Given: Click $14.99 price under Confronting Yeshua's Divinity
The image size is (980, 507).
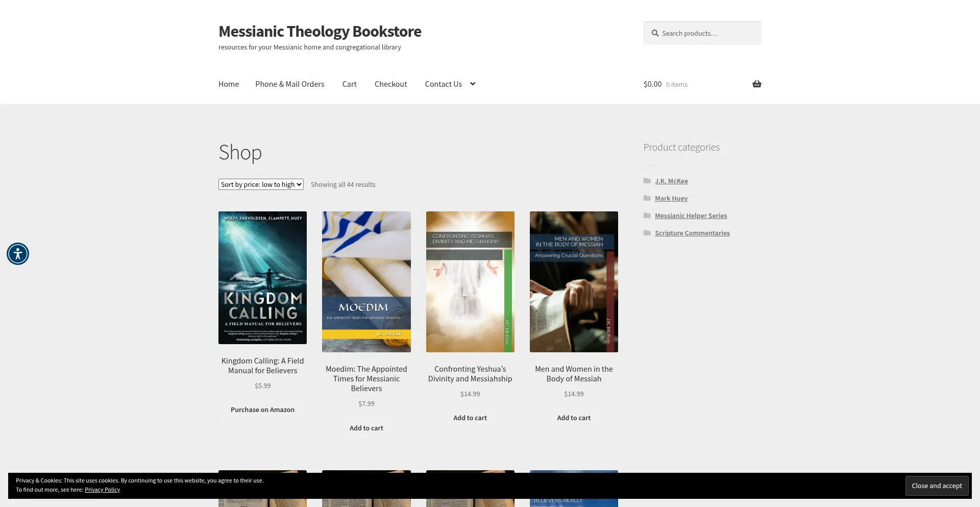Looking at the screenshot, I should (470, 394).
